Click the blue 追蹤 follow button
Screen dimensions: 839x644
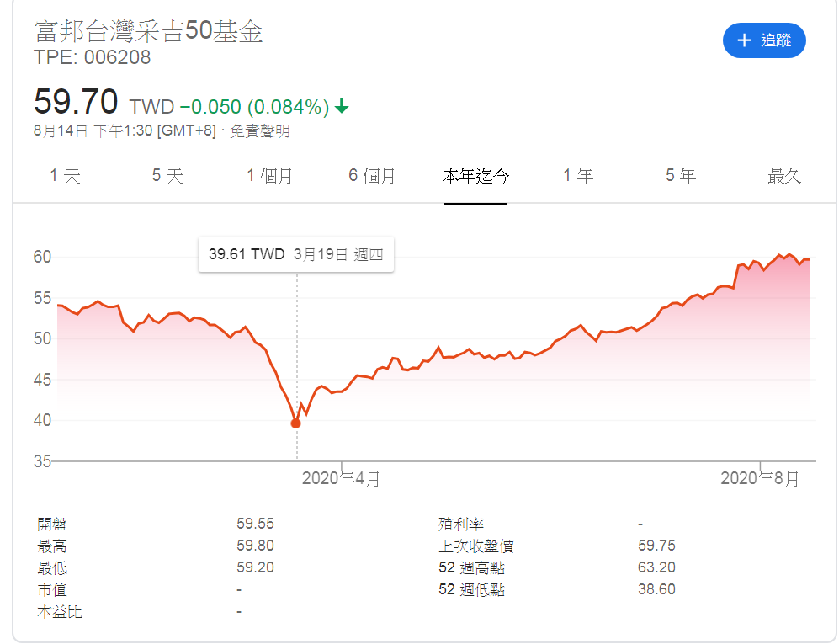[x=763, y=40]
